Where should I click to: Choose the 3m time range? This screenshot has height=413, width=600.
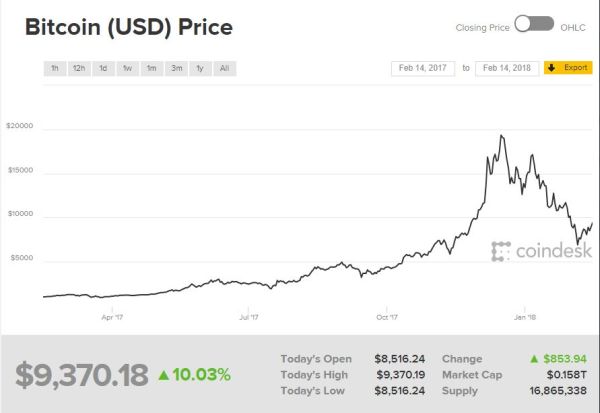click(x=176, y=68)
